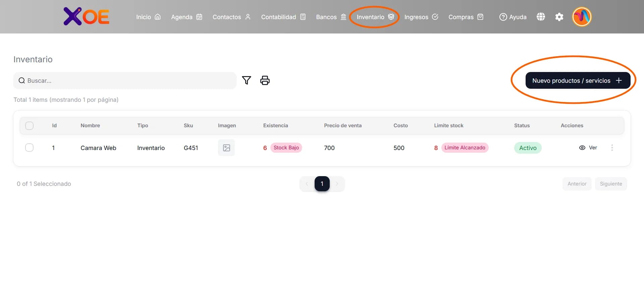Image resolution: width=644 pixels, height=291 pixels.
Task: Check the Camara Web row checkbox
Action: (x=30, y=148)
